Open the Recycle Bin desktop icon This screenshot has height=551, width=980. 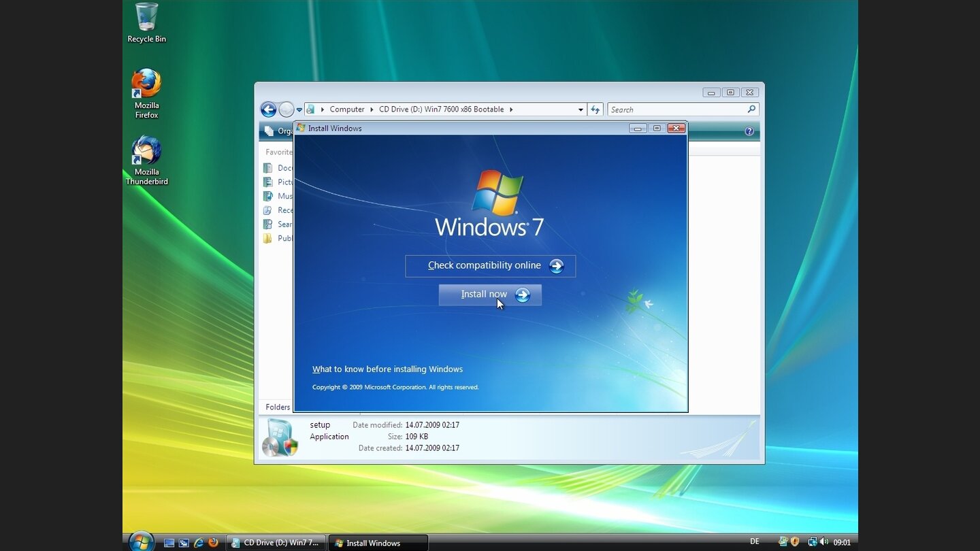pos(146,23)
